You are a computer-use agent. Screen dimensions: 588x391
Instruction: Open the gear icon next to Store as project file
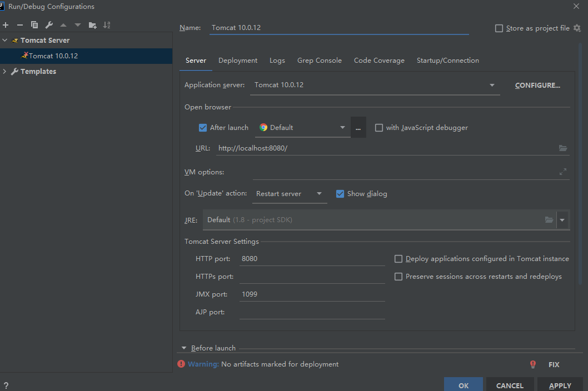tap(577, 28)
